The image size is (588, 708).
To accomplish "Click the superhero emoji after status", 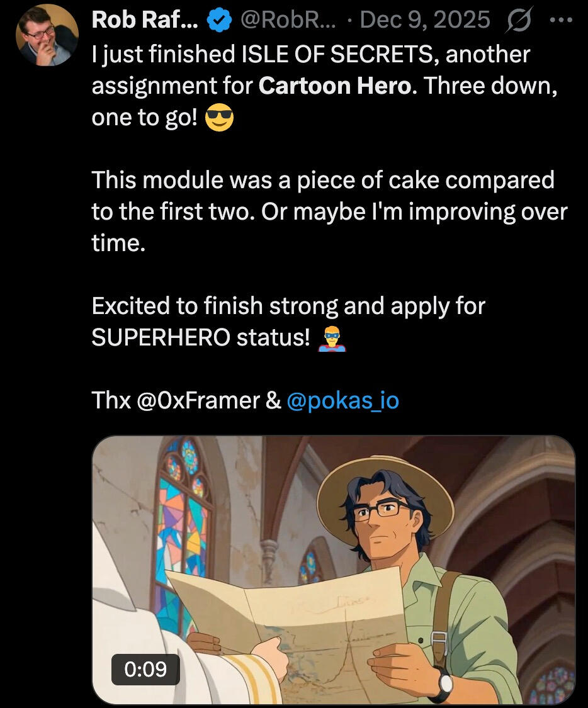I will (x=332, y=339).
